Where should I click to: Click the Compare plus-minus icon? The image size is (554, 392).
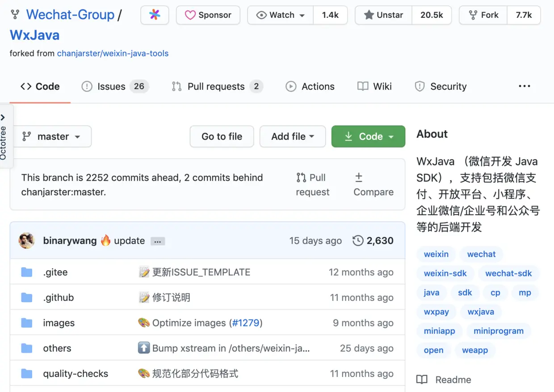pos(358,177)
